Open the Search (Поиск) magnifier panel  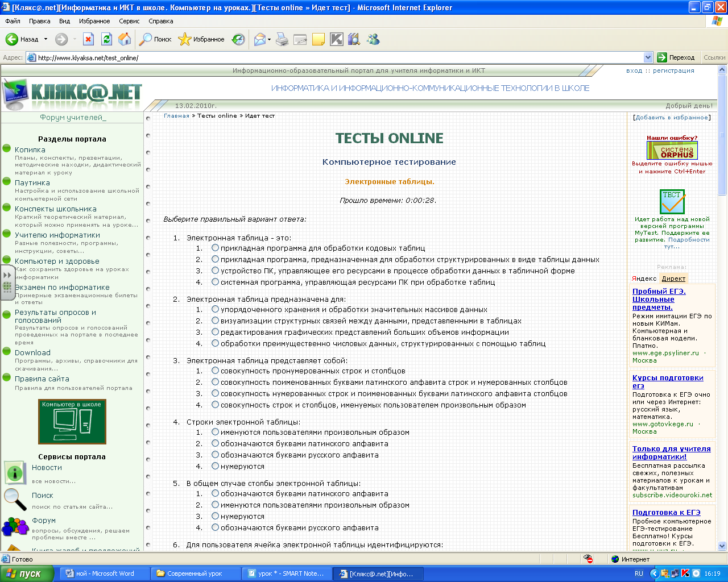(x=156, y=39)
